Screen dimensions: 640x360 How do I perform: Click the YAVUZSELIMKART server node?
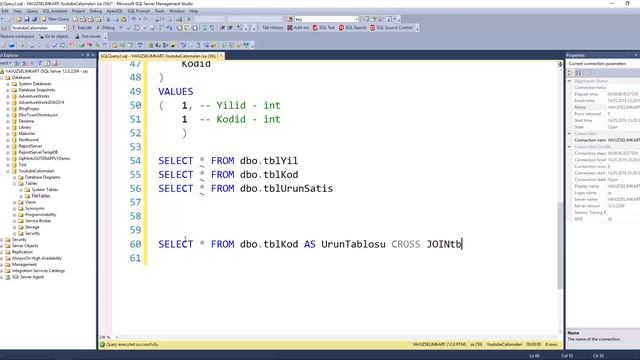(47, 71)
